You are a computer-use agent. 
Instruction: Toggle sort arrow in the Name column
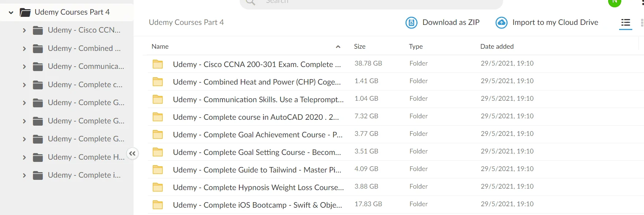(338, 47)
